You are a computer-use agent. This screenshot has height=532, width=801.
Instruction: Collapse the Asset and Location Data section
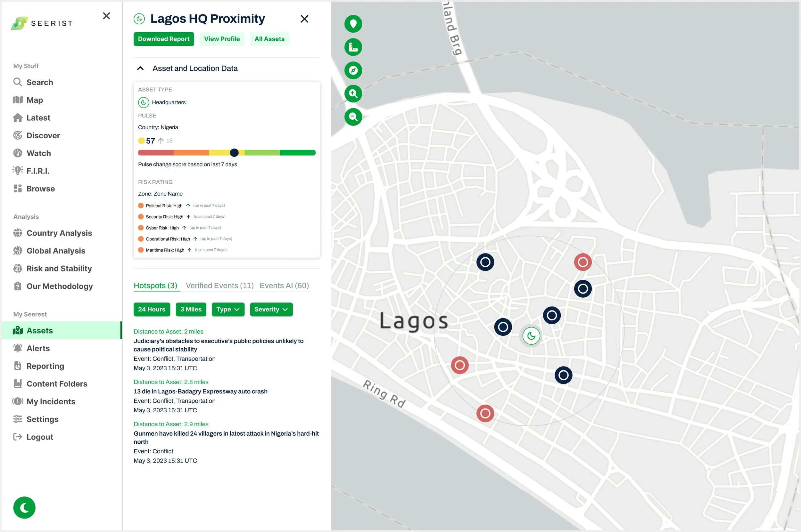tap(140, 69)
